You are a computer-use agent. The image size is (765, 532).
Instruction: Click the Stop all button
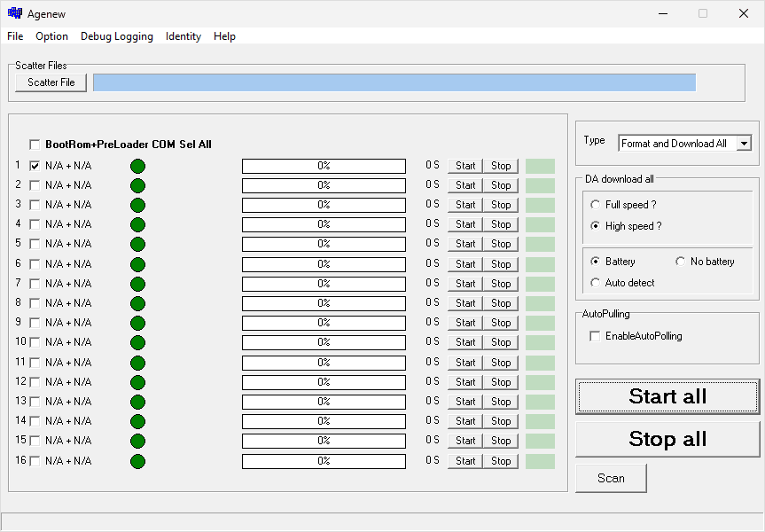click(667, 439)
